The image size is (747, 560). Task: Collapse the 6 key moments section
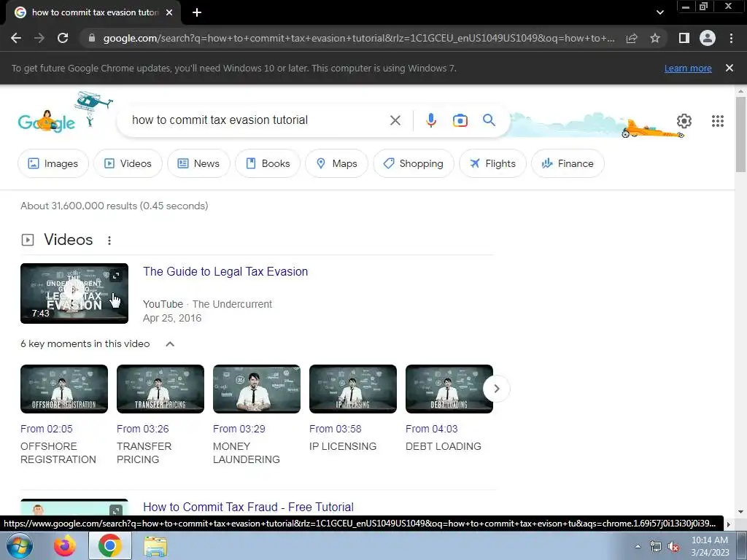click(x=170, y=344)
